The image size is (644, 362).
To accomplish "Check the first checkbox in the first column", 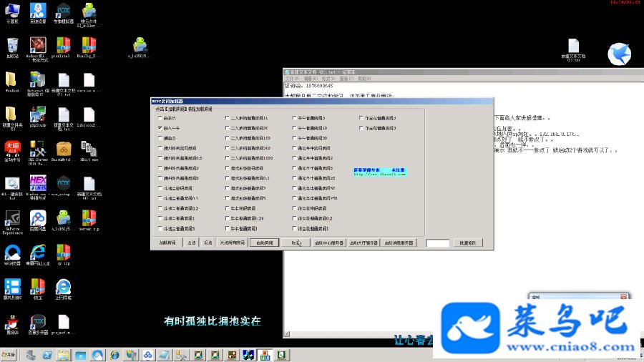I will (x=160, y=118).
